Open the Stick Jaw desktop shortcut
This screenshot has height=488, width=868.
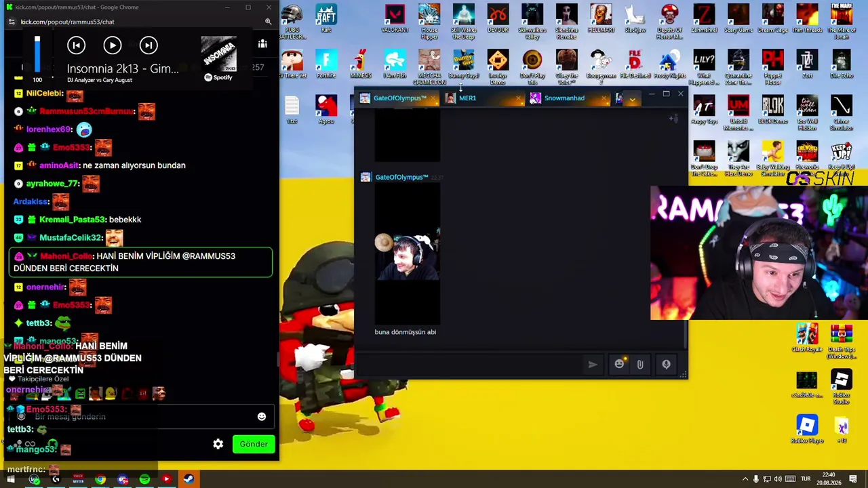635,19
